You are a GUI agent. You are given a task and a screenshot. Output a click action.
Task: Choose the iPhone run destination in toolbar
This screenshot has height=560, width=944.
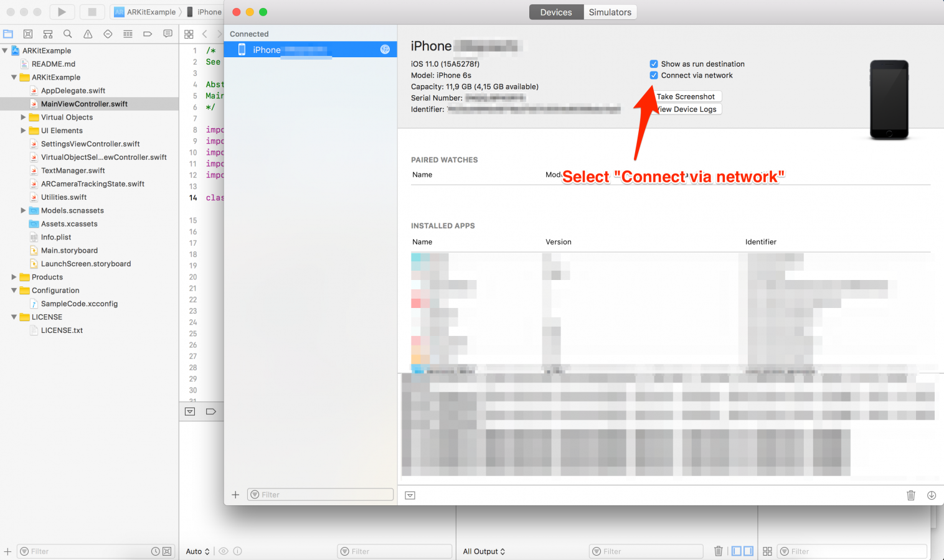pyautogui.click(x=204, y=12)
